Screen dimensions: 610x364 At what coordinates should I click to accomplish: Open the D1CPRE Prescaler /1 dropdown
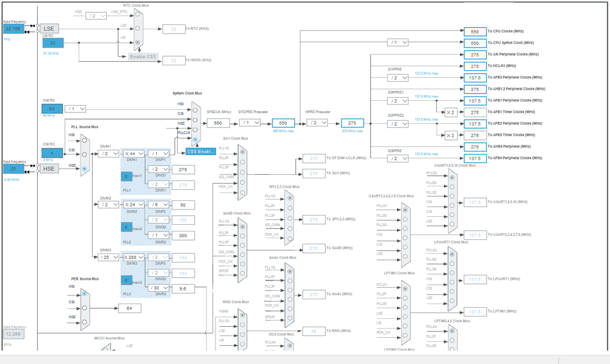point(250,123)
